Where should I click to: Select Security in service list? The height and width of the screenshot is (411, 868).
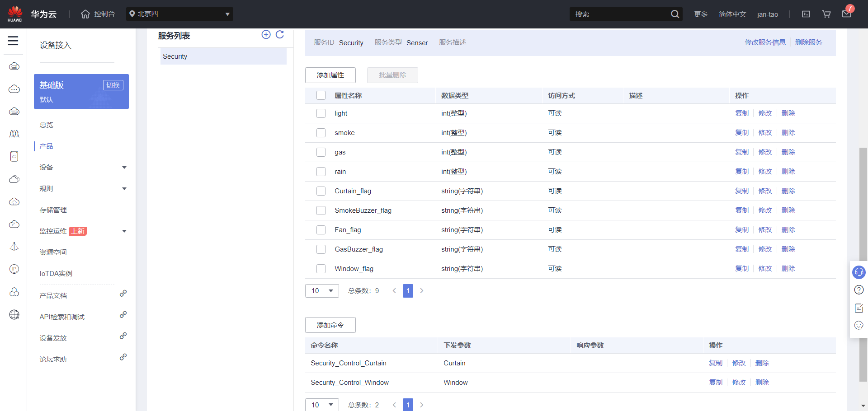click(223, 56)
